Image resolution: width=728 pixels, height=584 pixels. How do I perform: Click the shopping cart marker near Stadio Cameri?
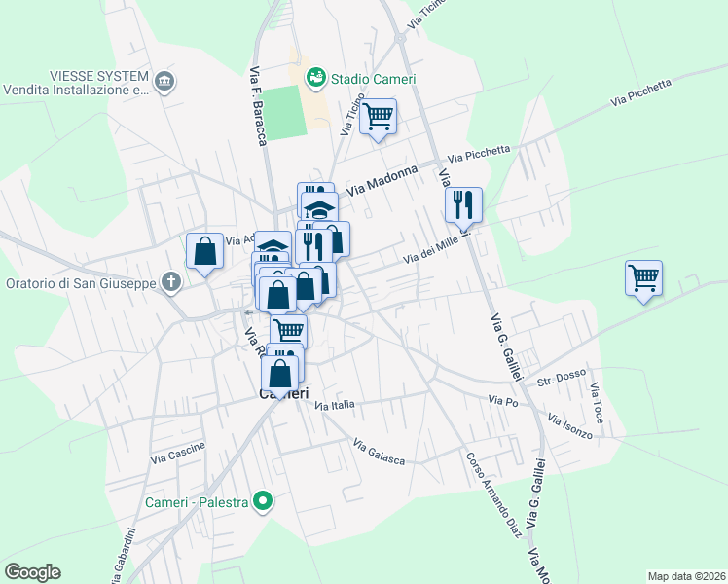point(378,118)
